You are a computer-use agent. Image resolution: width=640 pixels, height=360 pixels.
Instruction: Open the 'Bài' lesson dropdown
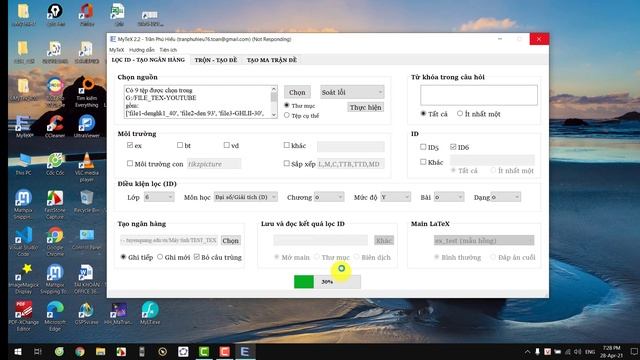(449, 197)
